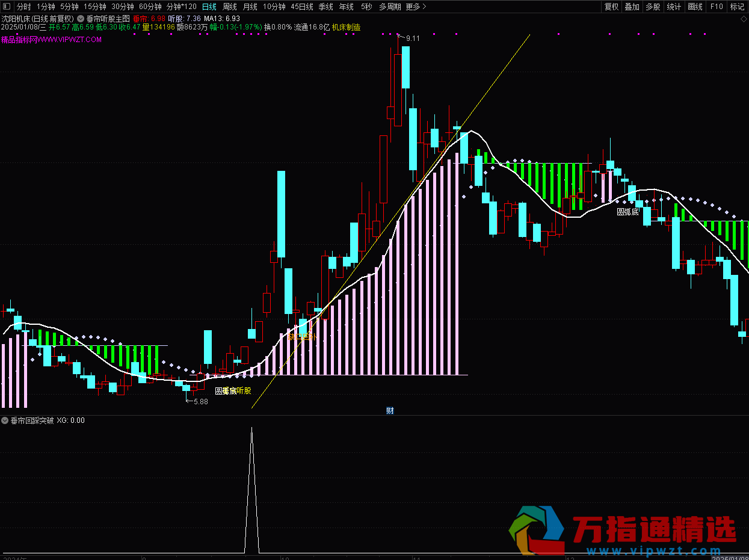Screen dimensions: 749x560
Task: Click the diamond icon at chart top-right
Action: [744, 19]
